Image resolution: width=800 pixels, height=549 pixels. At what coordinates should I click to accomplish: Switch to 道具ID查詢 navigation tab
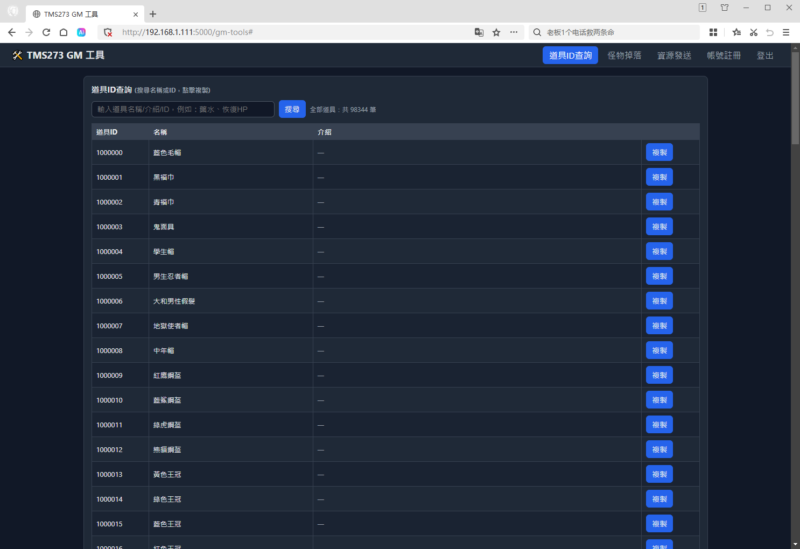[x=570, y=55]
